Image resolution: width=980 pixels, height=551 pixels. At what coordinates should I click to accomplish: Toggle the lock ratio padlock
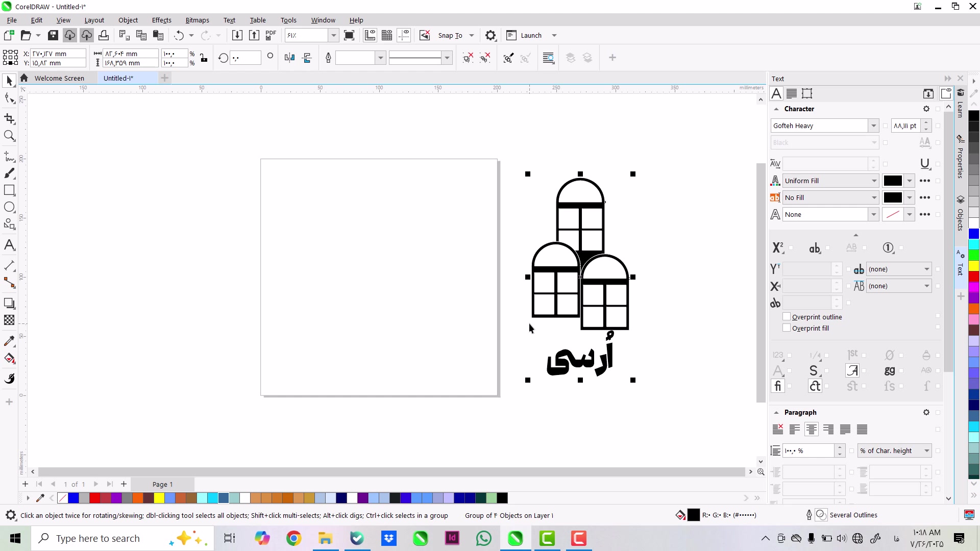click(204, 58)
